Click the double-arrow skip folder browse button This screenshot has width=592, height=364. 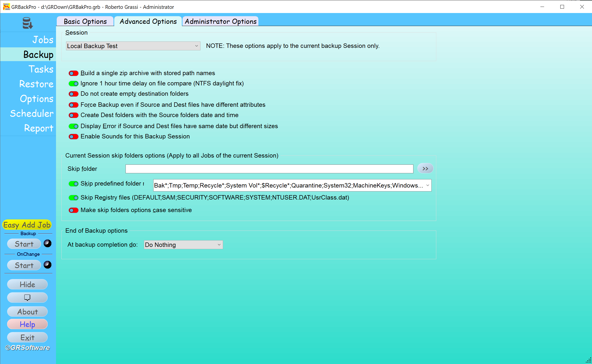425,169
